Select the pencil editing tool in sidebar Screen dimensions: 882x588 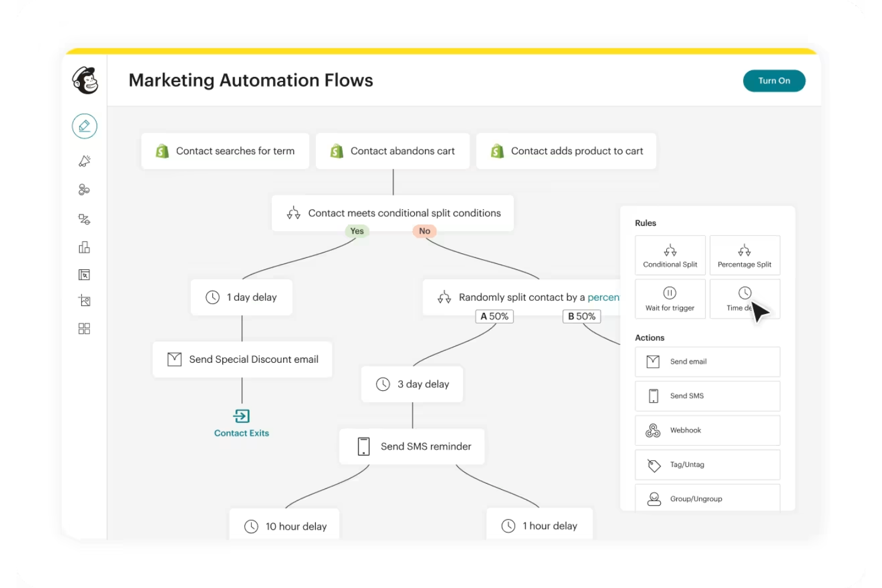click(x=84, y=126)
